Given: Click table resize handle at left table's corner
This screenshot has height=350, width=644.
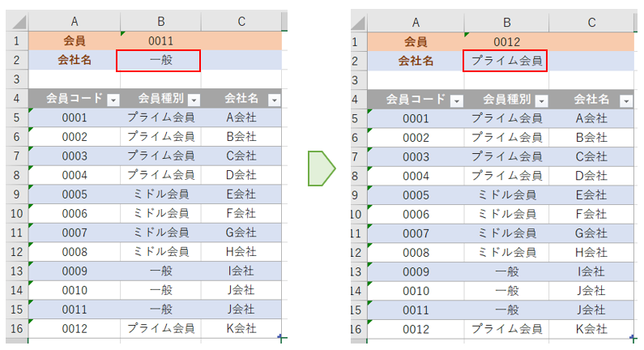Looking at the screenshot, I should pyautogui.click(x=280, y=336).
